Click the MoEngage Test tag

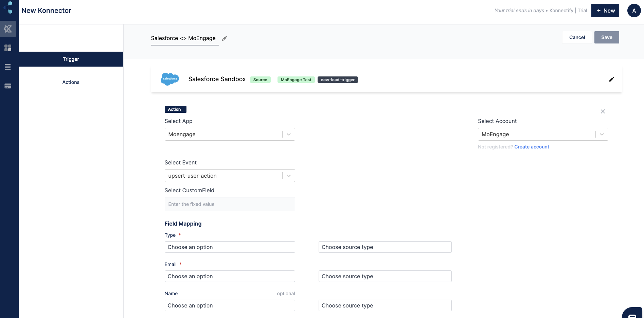tap(296, 80)
